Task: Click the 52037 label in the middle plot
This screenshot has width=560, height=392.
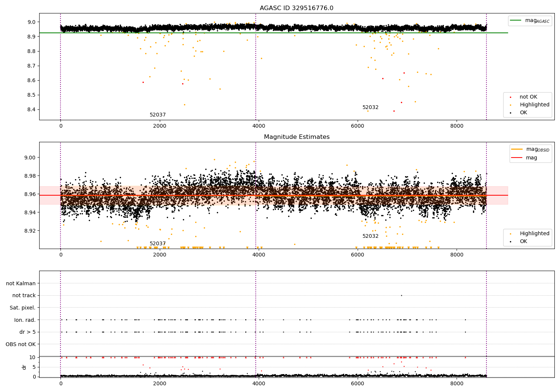Action: coord(158,244)
